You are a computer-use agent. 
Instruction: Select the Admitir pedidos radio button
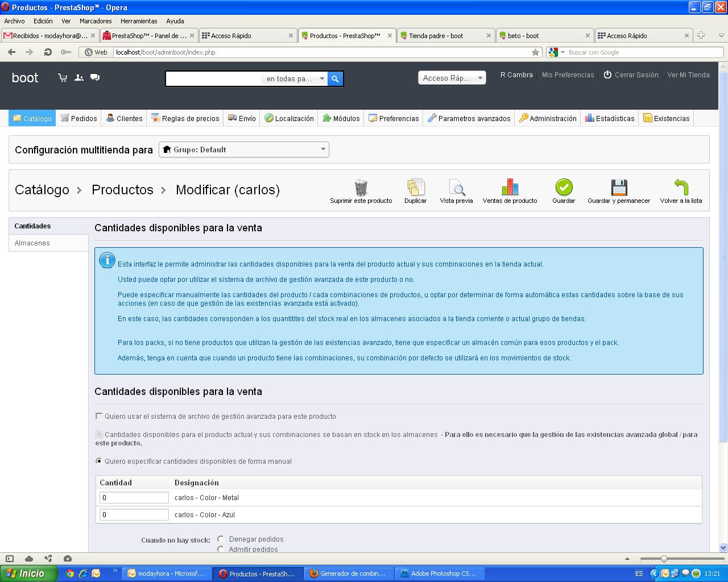221,549
